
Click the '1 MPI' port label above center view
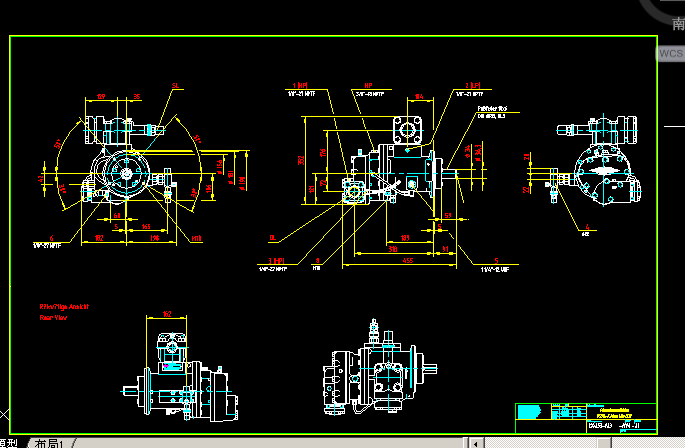(299, 85)
